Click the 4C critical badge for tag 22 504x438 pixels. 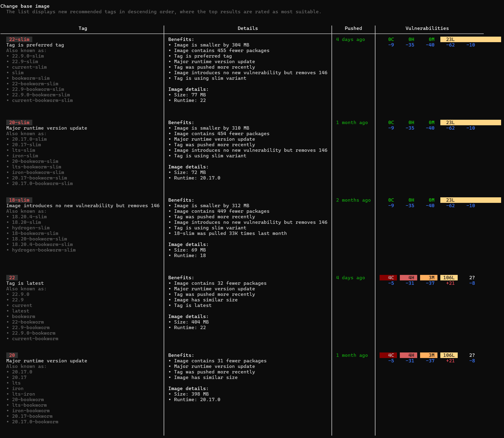click(x=388, y=278)
